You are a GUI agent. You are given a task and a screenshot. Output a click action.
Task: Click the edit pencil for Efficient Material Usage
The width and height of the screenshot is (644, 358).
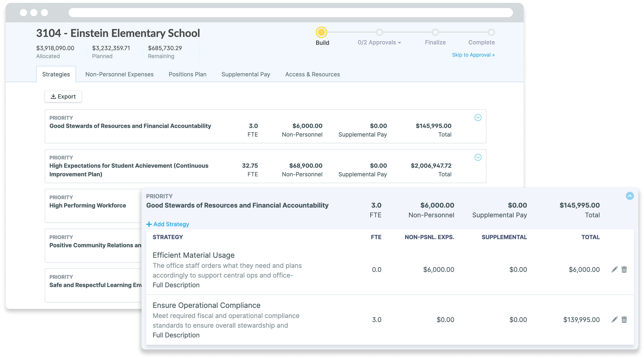coord(614,269)
